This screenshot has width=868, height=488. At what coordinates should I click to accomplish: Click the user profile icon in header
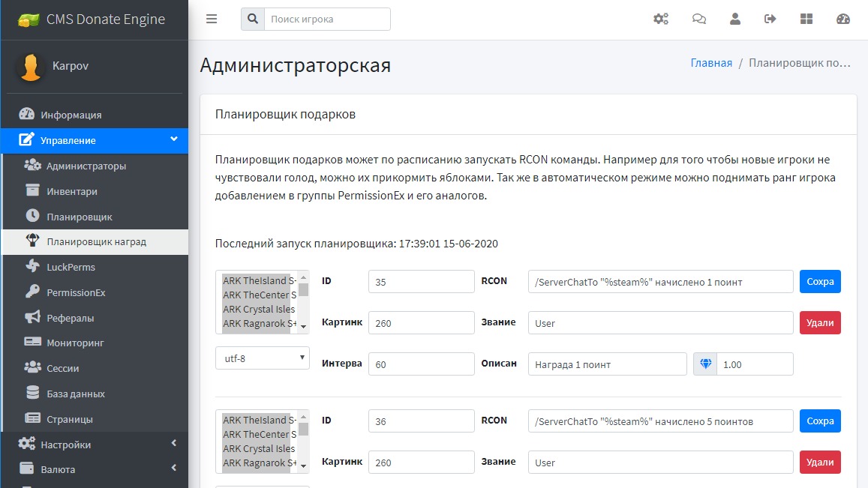click(x=735, y=19)
